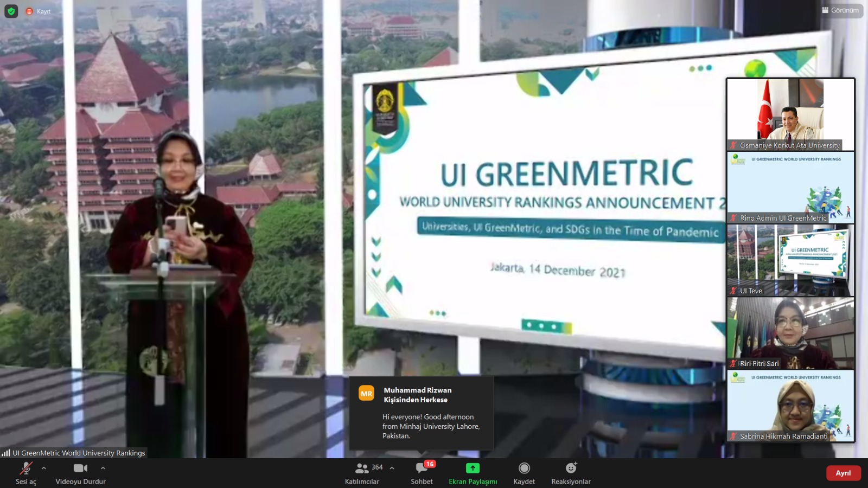Viewport: 868px width, 488px height.
Task: Click 'Kişisinden Herkese' text in chat popup
Action: (416, 400)
